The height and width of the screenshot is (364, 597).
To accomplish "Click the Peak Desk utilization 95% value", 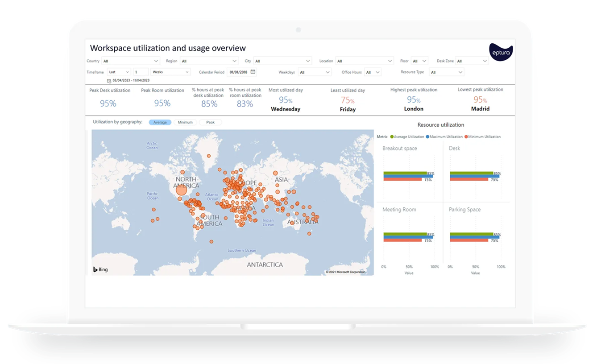I will point(108,103).
